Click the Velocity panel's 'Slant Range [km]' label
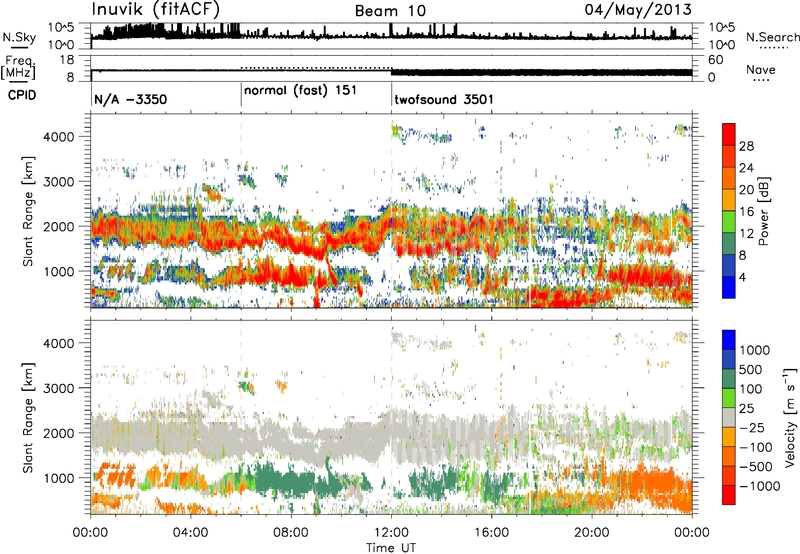The width and height of the screenshot is (800, 554). pyautogui.click(x=28, y=417)
